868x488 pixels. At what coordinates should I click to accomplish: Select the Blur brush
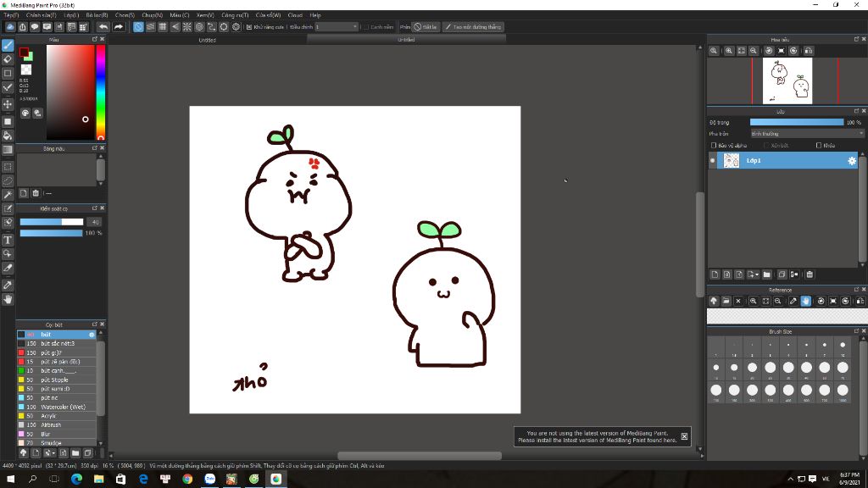click(x=57, y=434)
